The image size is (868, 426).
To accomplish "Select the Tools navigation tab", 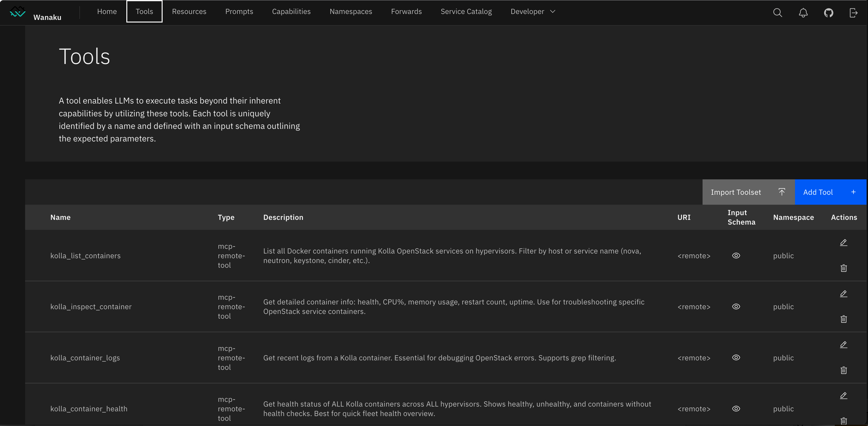I will tap(144, 11).
